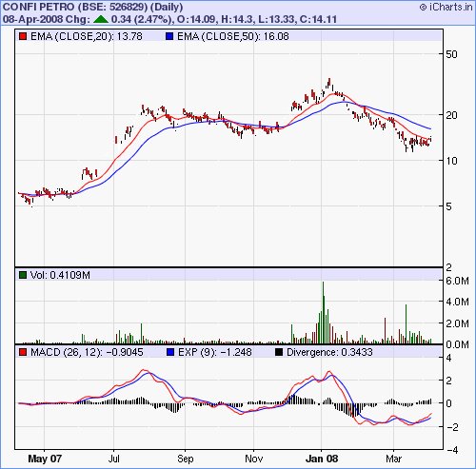Click the O:14.09 open price value

[x=196, y=19]
